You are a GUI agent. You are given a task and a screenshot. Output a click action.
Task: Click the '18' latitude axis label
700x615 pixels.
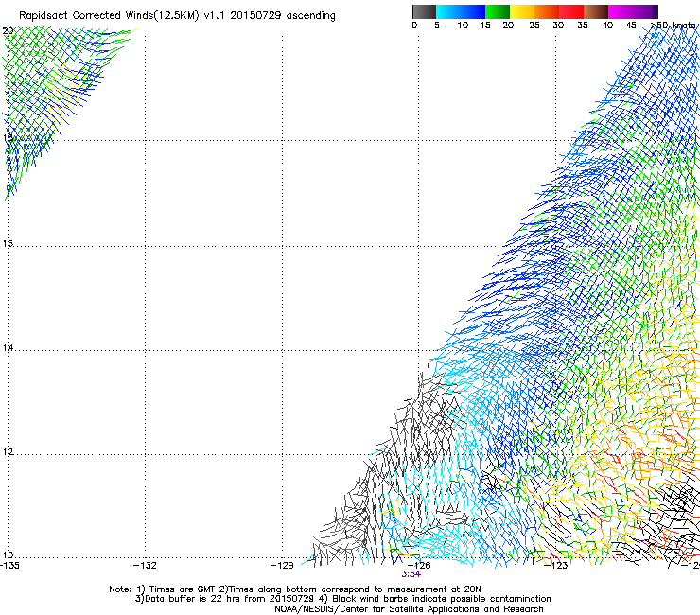pos(8,137)
